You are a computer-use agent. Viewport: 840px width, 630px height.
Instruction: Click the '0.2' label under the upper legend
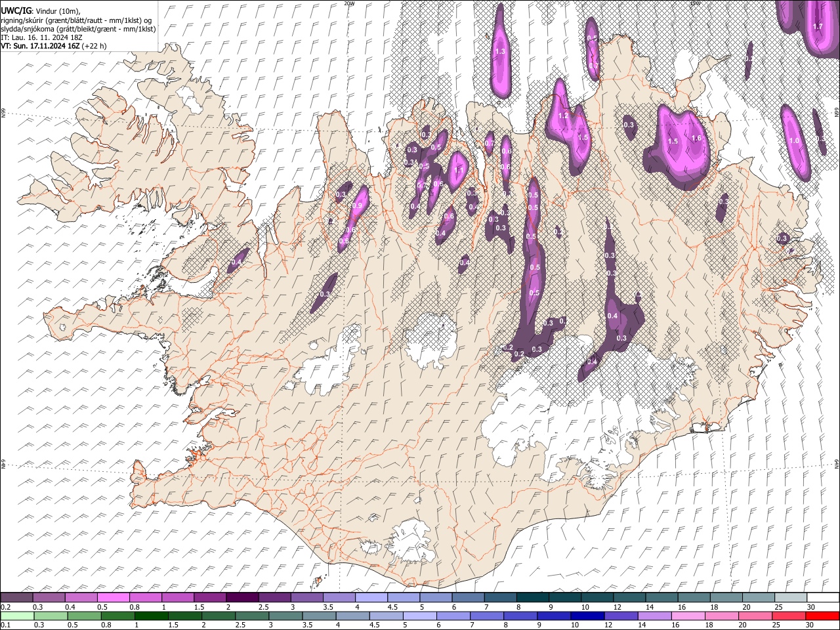point(6,607)
